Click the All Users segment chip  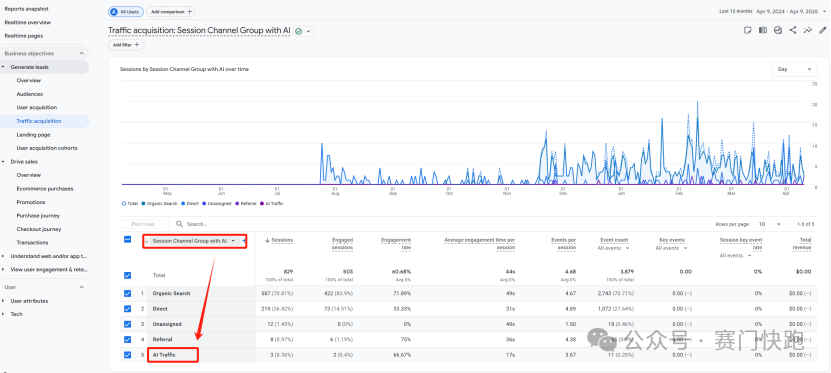(x=126, y=11)
